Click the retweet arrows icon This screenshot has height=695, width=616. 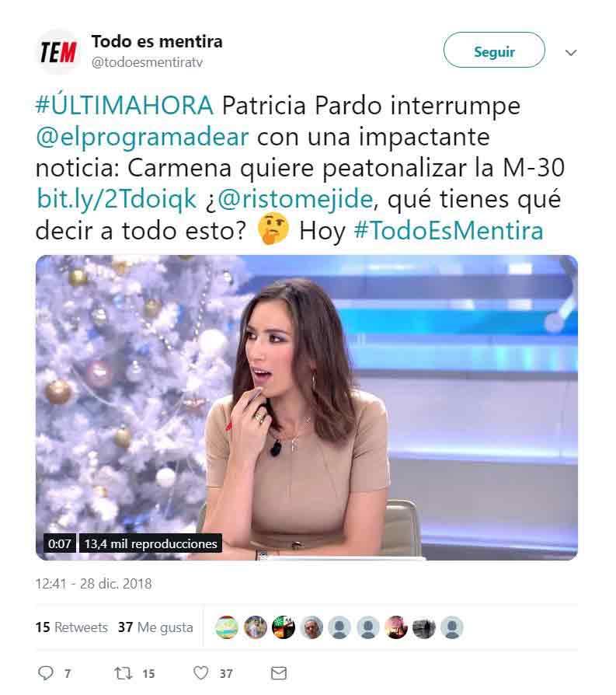point(123,673)
